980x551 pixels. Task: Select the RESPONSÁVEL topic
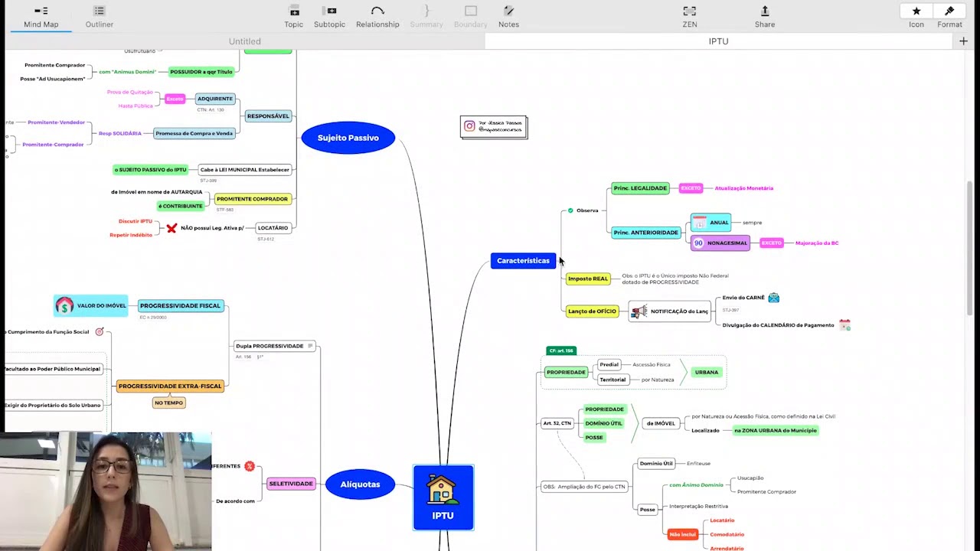268,116
